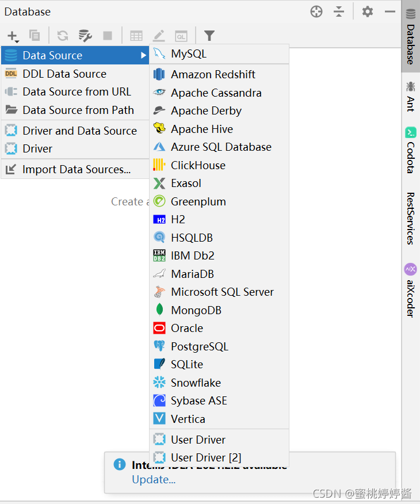Select MariaDB data source
Image resolution: width=420 pixels, height=504 pixels.
pos(219,274)
